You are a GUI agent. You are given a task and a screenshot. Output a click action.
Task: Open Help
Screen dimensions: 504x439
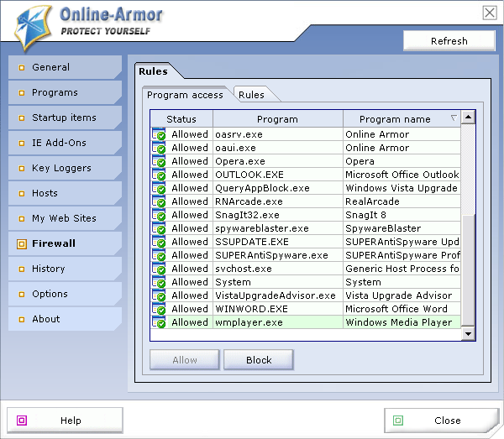(x=65, y=421)
